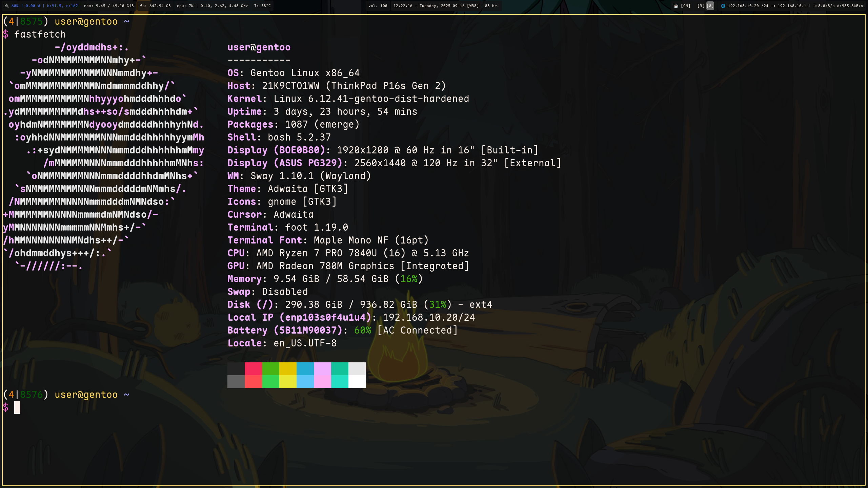Click the 'Cursor: Adwaita' line

(x=270, y=214)
